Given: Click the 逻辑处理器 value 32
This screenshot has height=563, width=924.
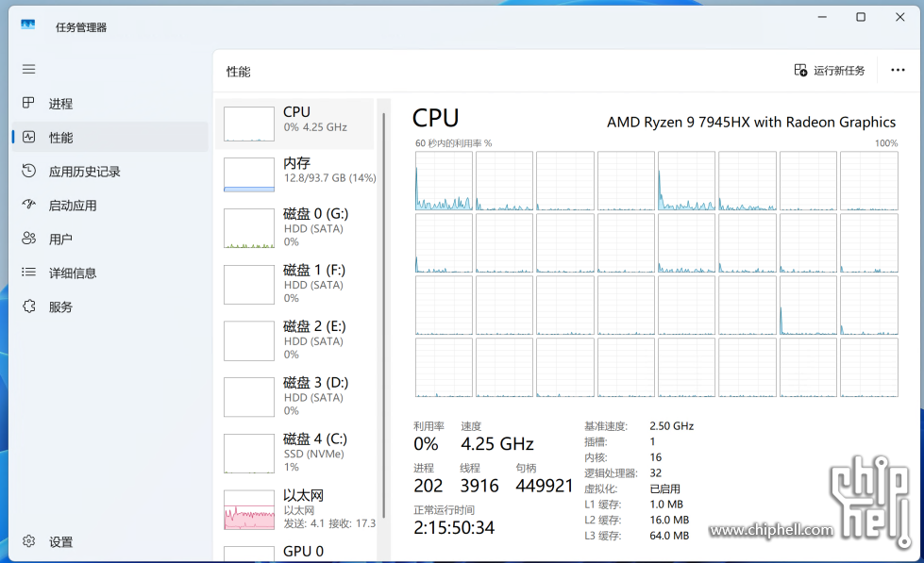Looking at the screenshot, I should (655, 472).
